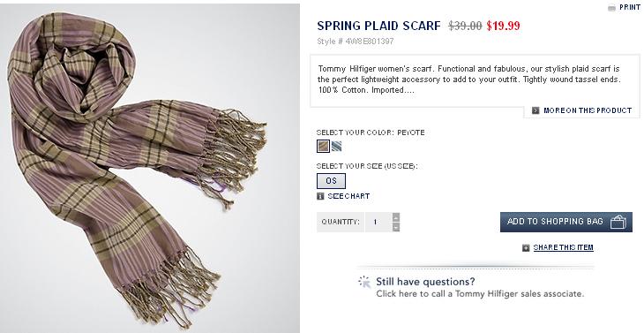Image resolution: width=644 pixels, height=333 pixels.
Task: Choose the blue striped color swatch
Action: click(x=336, y=147)
